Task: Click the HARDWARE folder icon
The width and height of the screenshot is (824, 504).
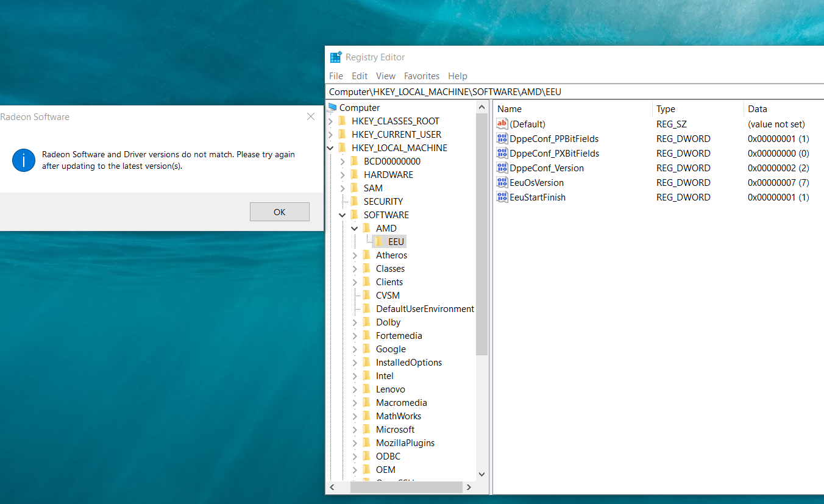Action: tap(354, 174)
